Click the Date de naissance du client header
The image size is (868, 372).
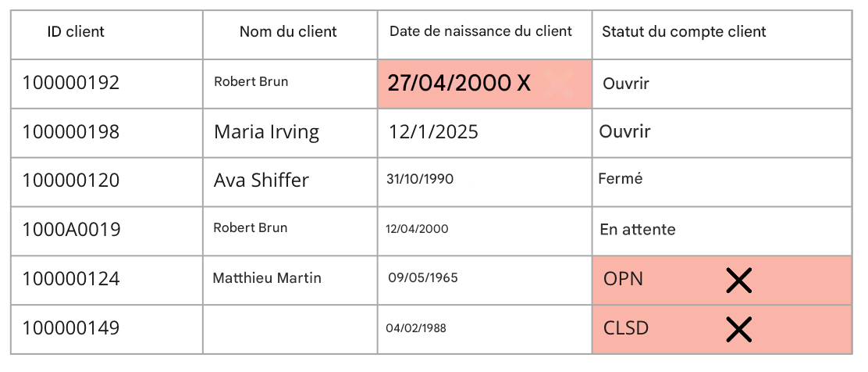point(481,31)
